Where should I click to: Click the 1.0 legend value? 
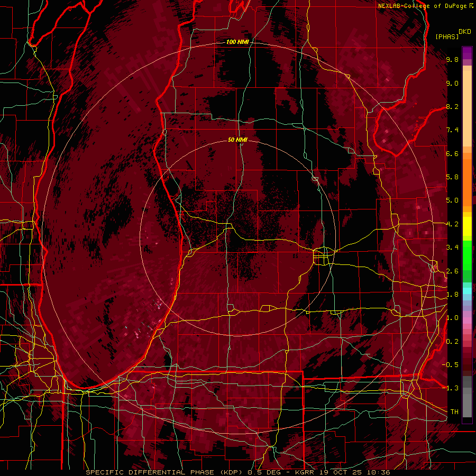(x=452, y=318)
